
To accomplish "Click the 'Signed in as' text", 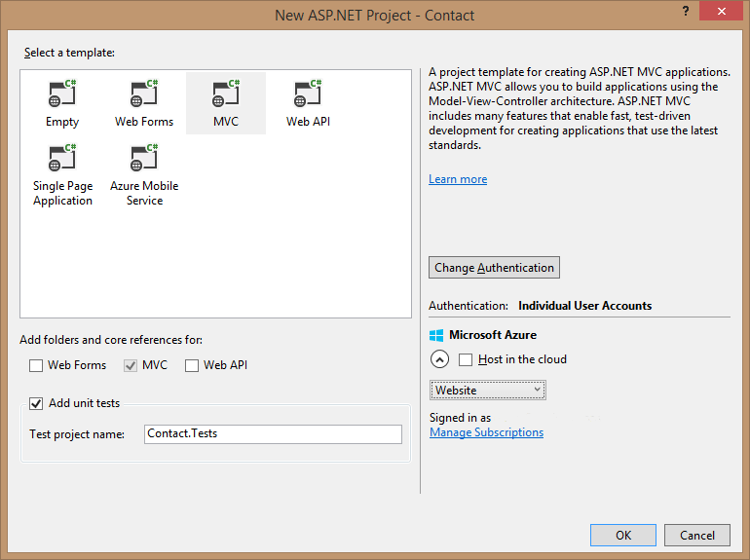I will click(460, 418).
